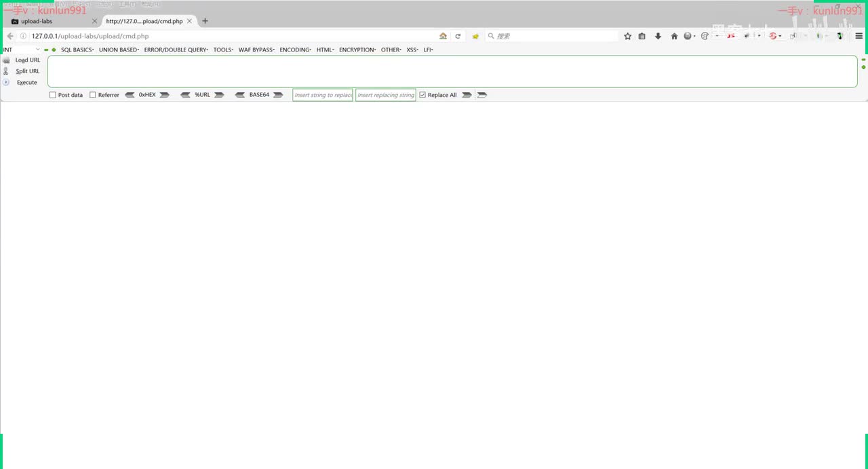This screenshot has width=868, height=469.
Task: Click the green minus HackBar icon left of the green dot
Action: click(46, 49)
